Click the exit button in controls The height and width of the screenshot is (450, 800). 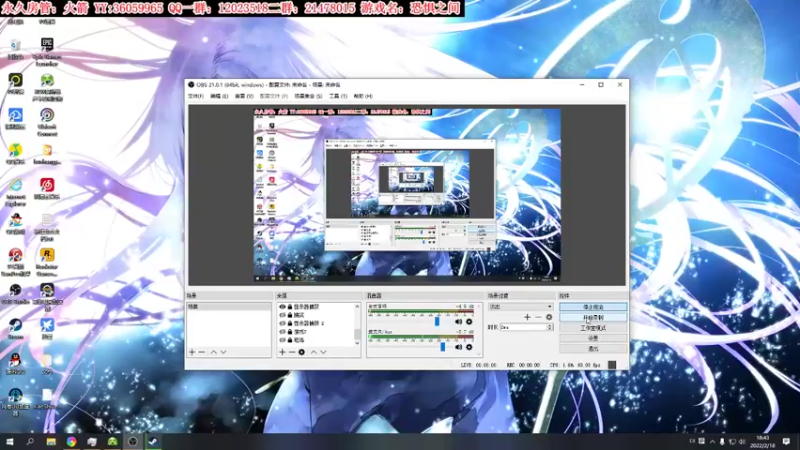coord(593,348)
